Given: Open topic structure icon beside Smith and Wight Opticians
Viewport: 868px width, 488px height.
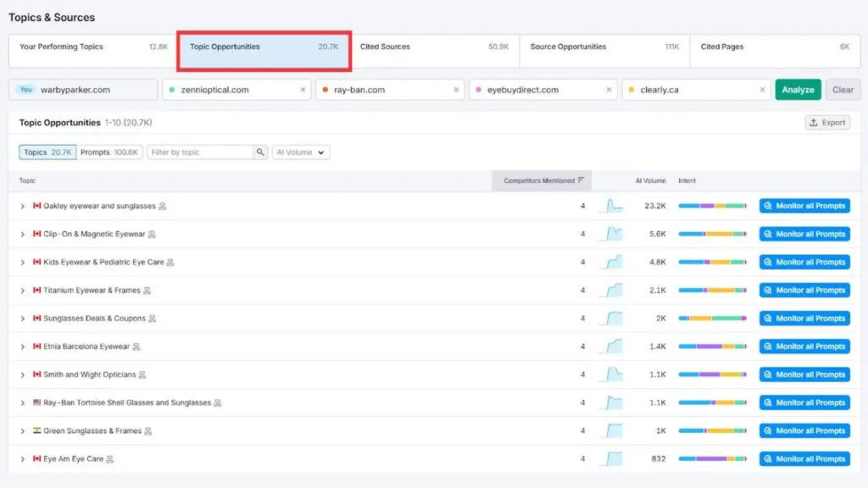Looking at the screenshot, I should 142,375.
